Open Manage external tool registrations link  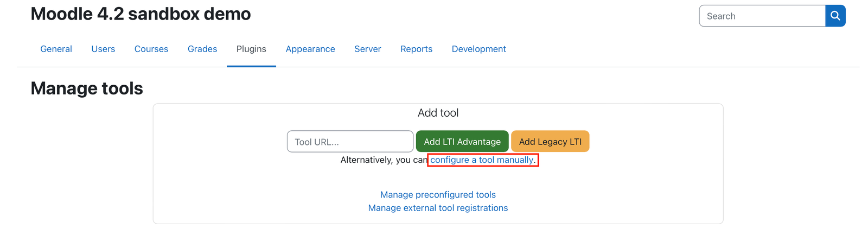(x=438, y=208)
